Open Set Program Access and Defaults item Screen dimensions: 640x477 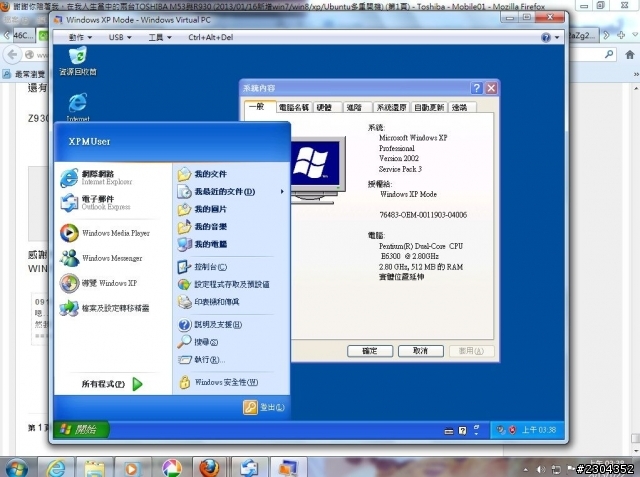pyautogui.click(x=224, y=284)
